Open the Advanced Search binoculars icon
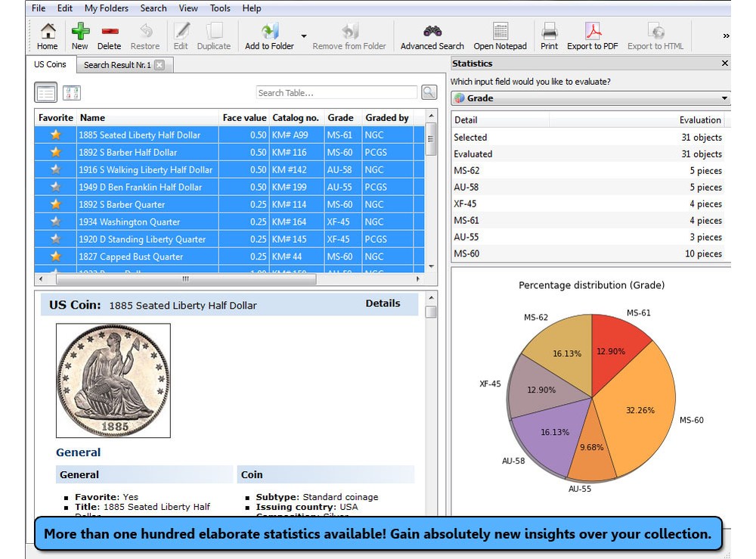 tap(431, 31)
